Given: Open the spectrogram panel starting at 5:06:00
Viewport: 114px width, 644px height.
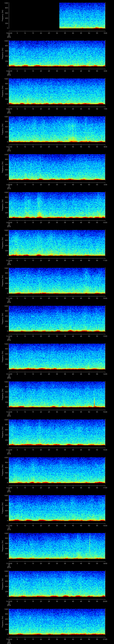Looking at the screenshot, I should tap(57, 91).
